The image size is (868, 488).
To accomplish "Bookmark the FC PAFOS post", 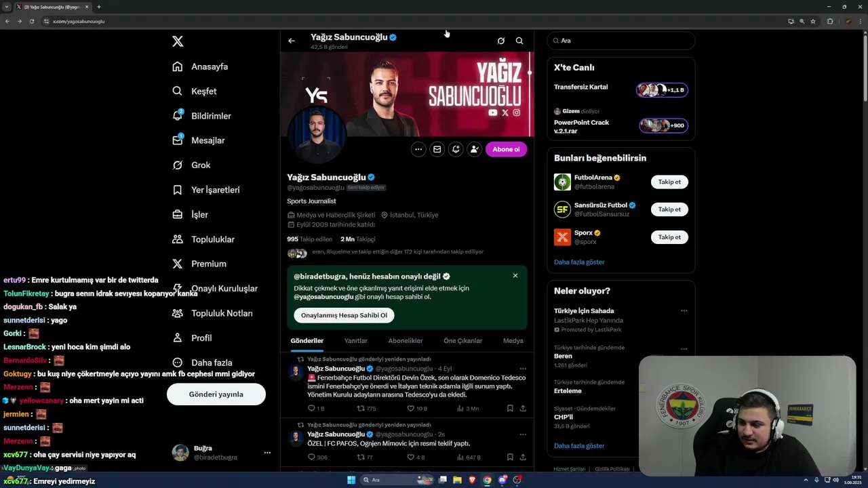I will coord(510,457).
